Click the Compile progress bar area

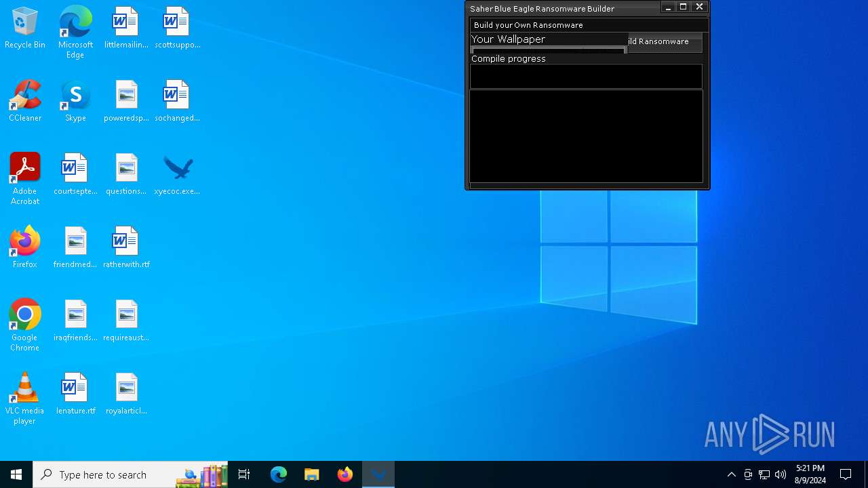coord(586,76)
